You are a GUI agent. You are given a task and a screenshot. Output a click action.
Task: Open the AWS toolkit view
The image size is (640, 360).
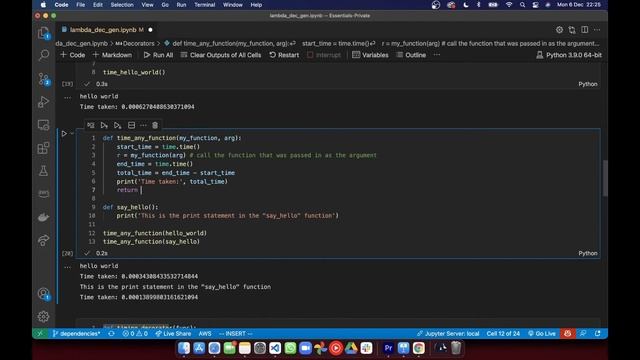click(43, 193)
